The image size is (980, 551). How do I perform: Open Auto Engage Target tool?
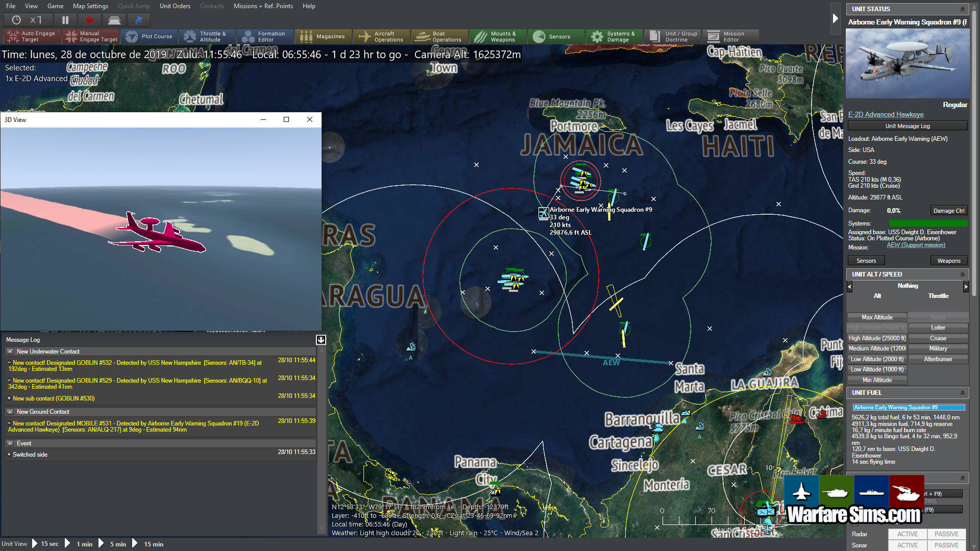32,36
